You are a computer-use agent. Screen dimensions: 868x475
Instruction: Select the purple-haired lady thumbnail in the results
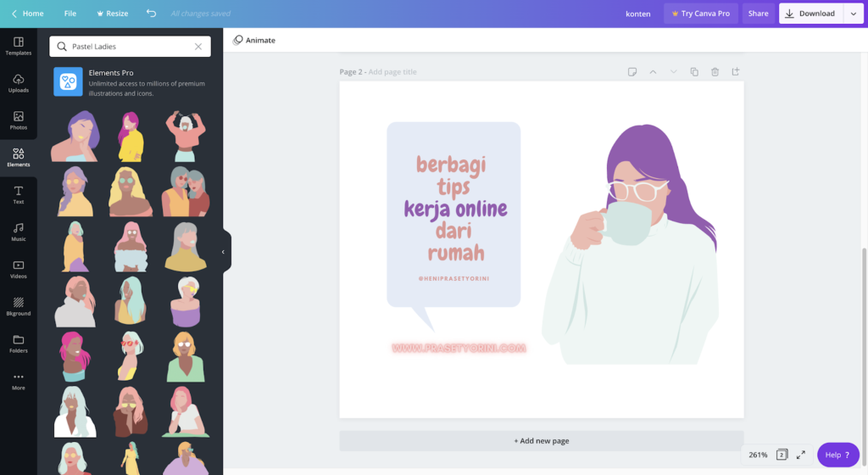(75, 136)
